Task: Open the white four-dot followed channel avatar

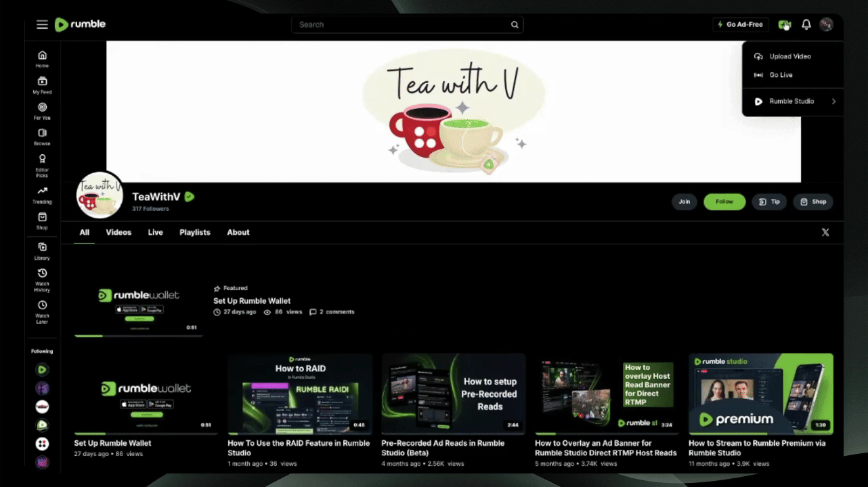Action: tap(42, 444)
